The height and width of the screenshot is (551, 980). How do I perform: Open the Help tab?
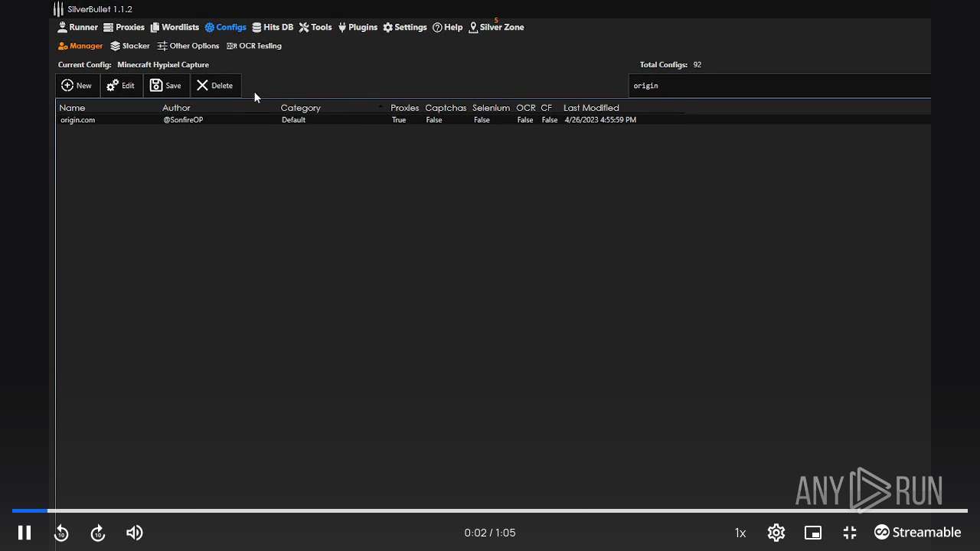tap(448, 27)
